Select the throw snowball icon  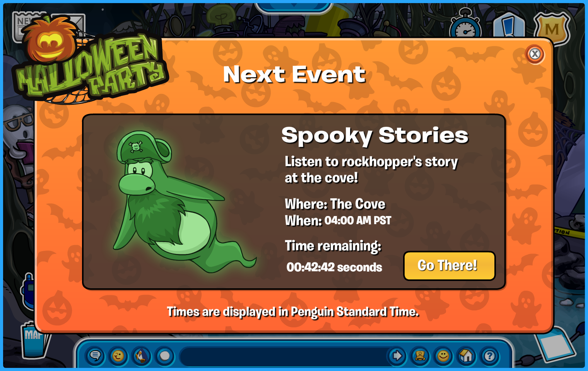[x=165, y=356]
